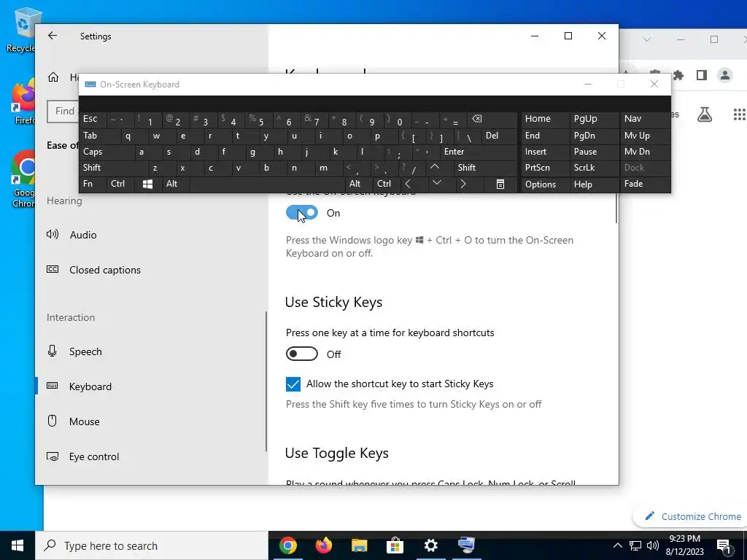Tap the Esc key on On-Screen Keyboard
This screenshot has width=747, height=560.
(x=93, y=119)
